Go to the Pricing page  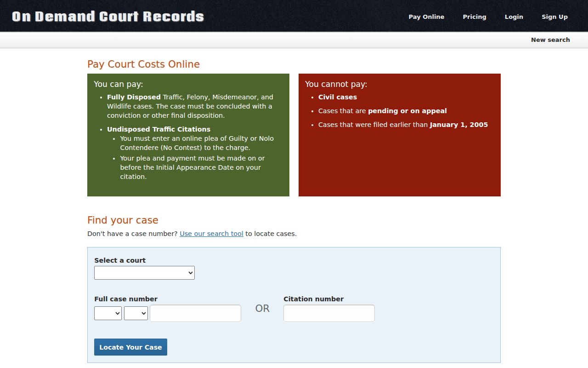coord(475,17)
